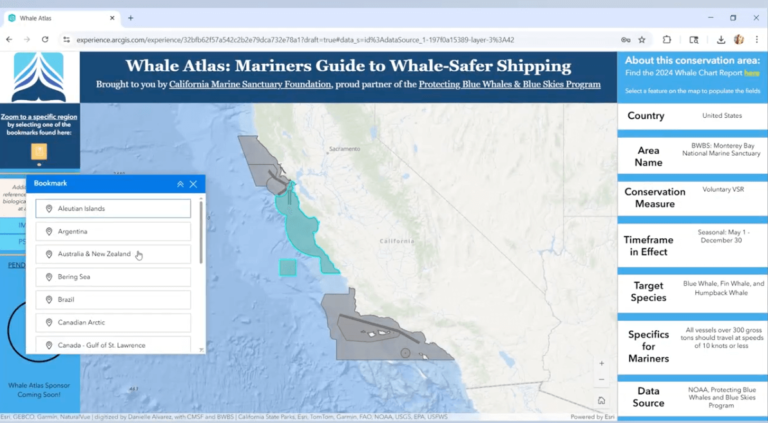Image resolution: width=768 pixels, height=423 pixels.
Task: Select the Bering Sea bookmark
Action: pyautogui.click(x=113, y=277)
